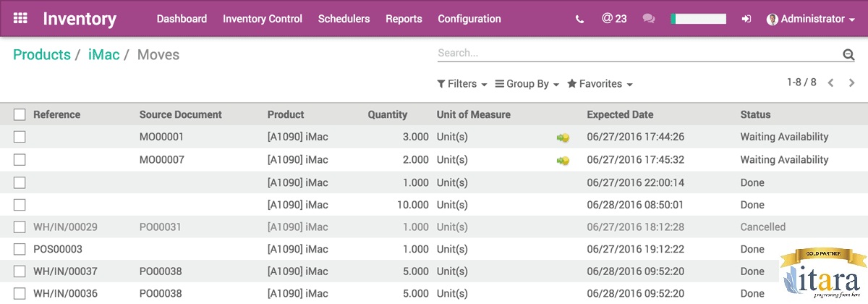
Task: Click the WH/IN/00036 reference cell
Action: (x=65, y=294)
